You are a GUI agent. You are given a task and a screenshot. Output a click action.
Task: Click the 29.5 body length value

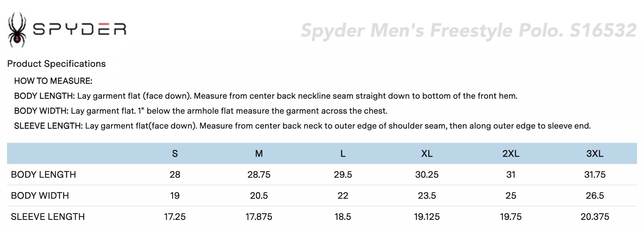tap(343, 175)
